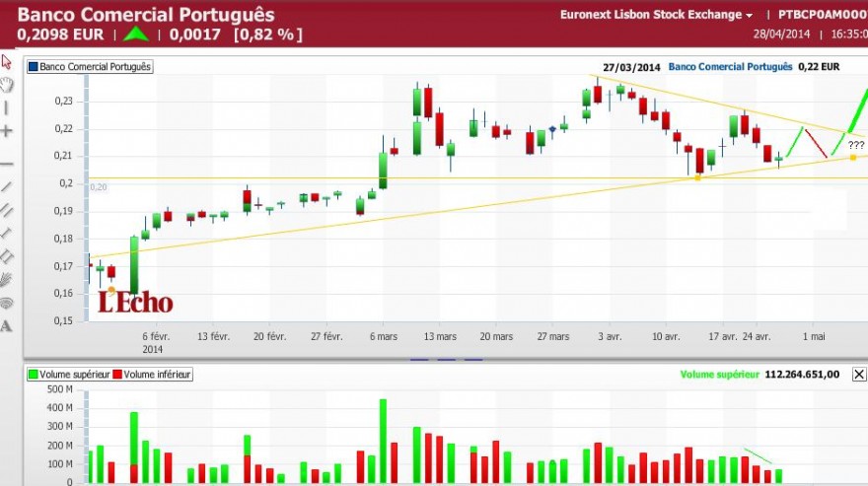Select the Fibonacci arcs tool

[x=6, y=303]
